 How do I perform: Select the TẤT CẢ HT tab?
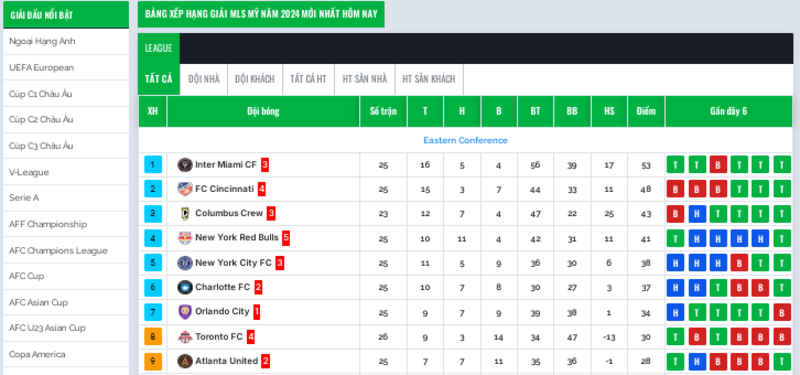tap(308, 79)
